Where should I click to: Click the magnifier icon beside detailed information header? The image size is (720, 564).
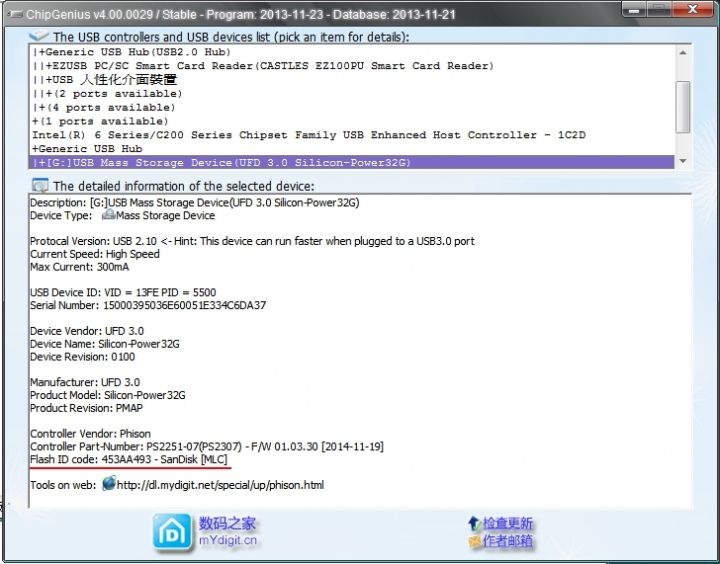[40, 186]
